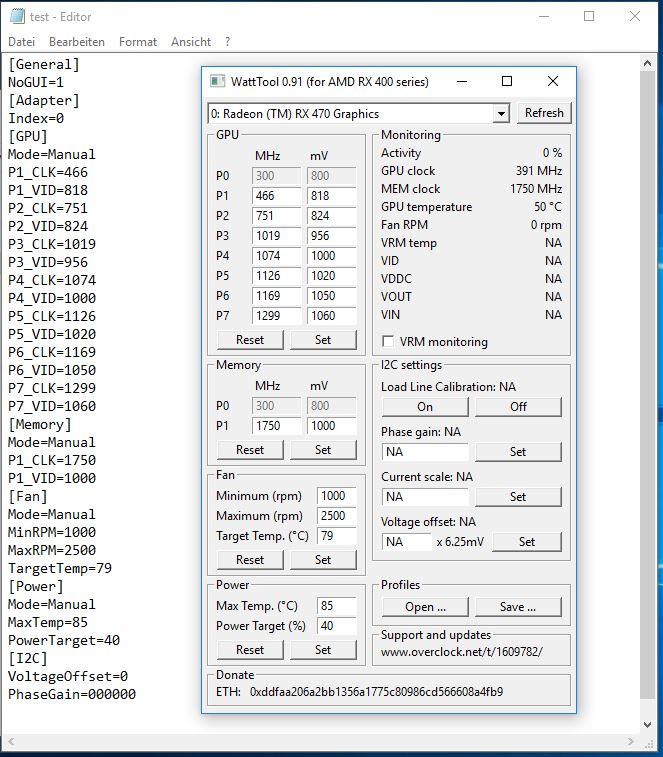663x757 pixels.
Task: Click Set next to Phase gain field
Action: point(519,452)
